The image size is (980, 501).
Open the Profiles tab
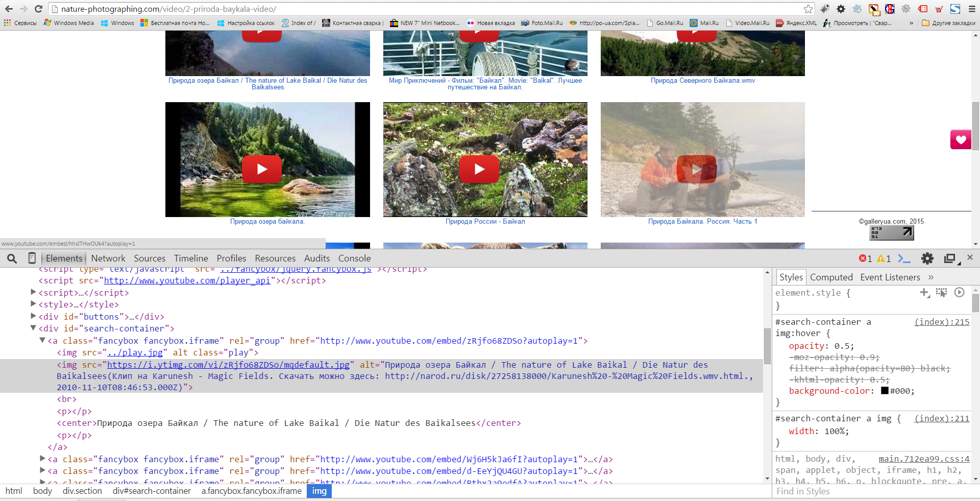point(231,258)
